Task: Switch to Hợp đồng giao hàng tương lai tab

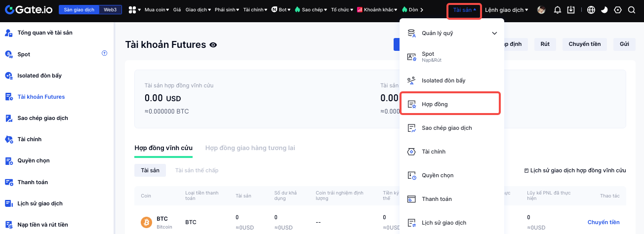Action: 250,148
